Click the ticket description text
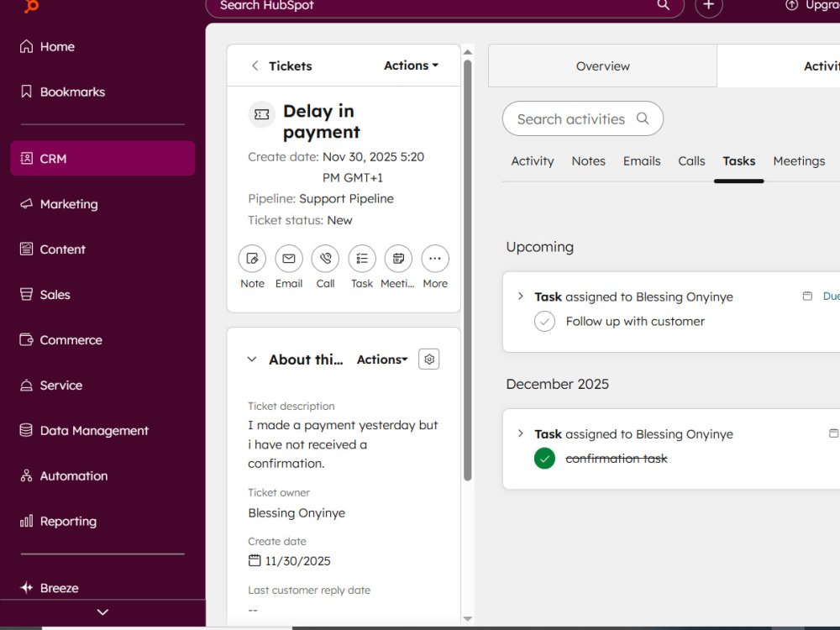 (x=343, y=444)
